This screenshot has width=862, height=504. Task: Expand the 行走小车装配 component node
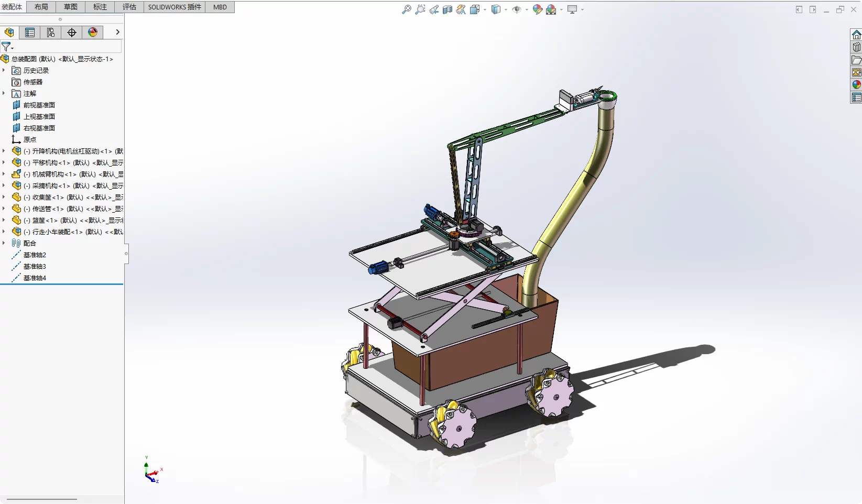point(4,232)
